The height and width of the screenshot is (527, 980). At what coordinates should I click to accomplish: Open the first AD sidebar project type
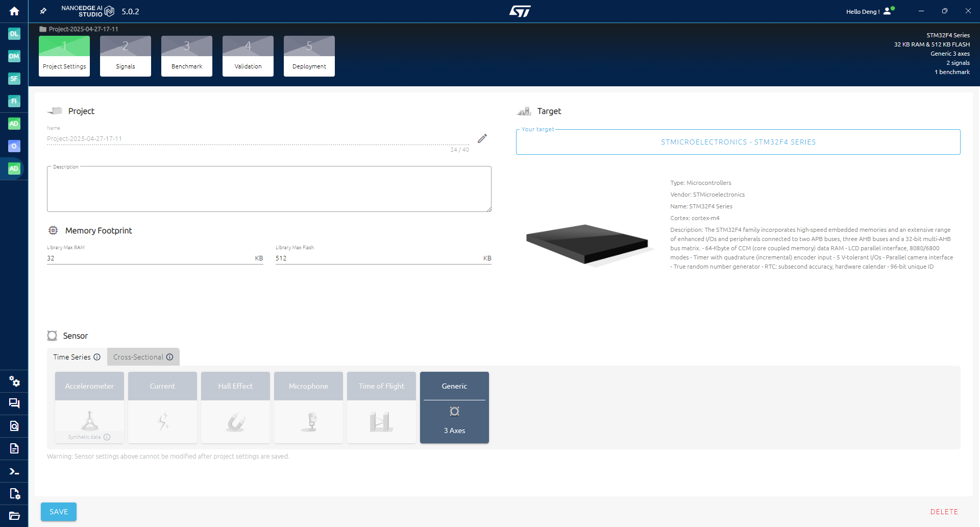14,124
